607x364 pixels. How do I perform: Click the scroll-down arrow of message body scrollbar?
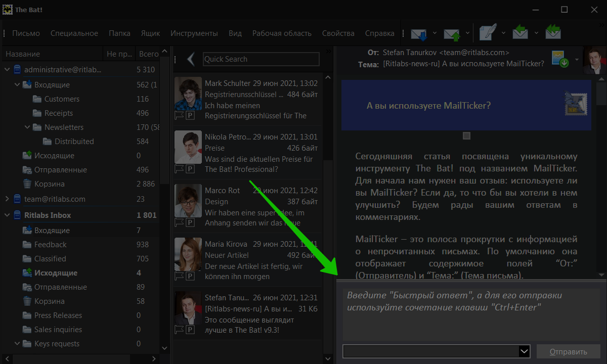pyautogui.click(x=601, y=275)
